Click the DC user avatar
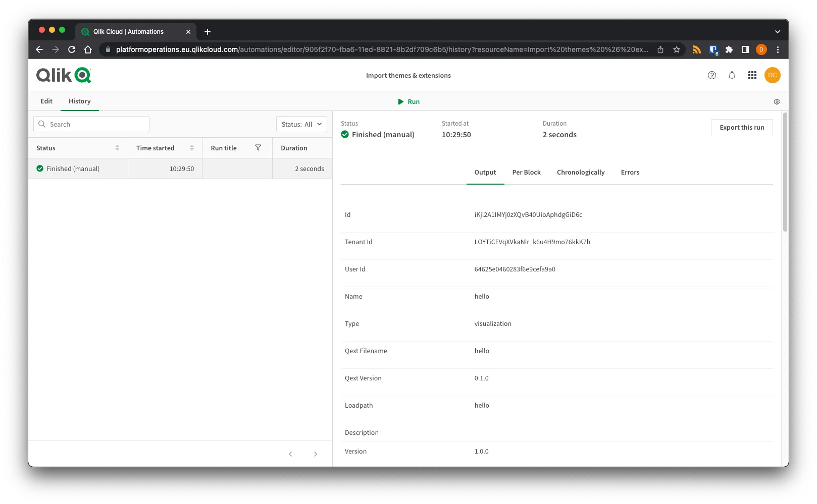Viewport: 817px width, 504px height. point(772,75)
